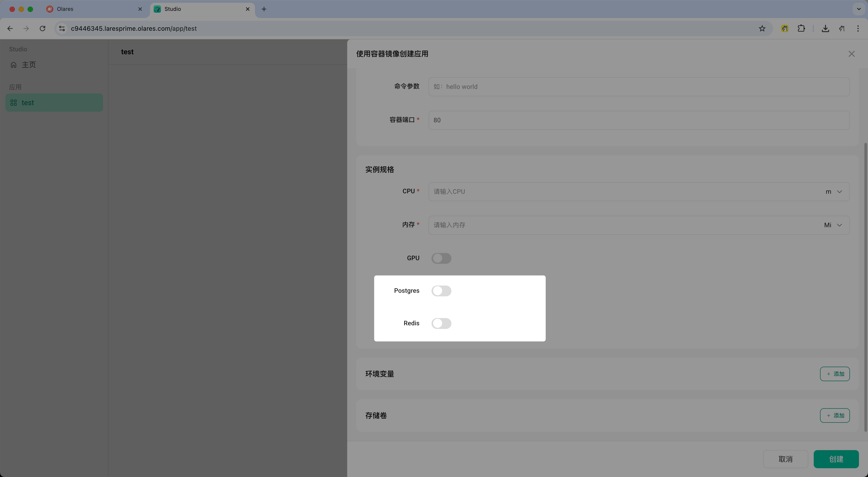Enable the Redis toggle

pyautogui.click(x=441, y=323)
